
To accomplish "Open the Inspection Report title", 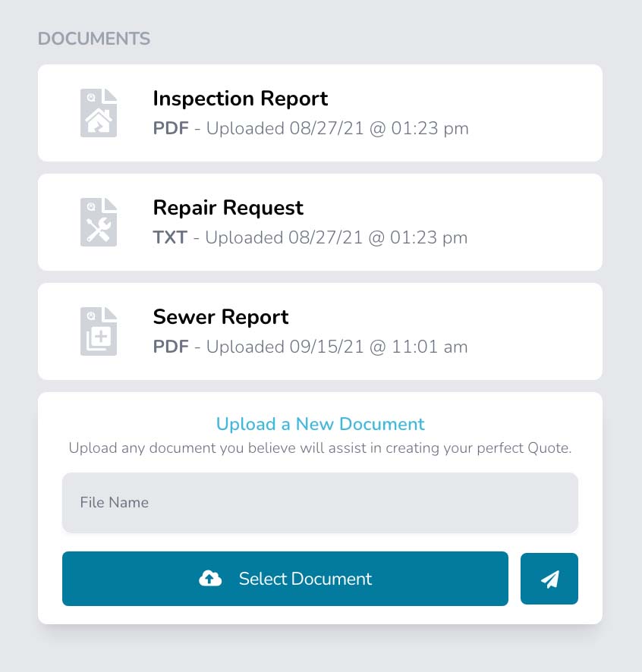I will click(x=240, y=99).
